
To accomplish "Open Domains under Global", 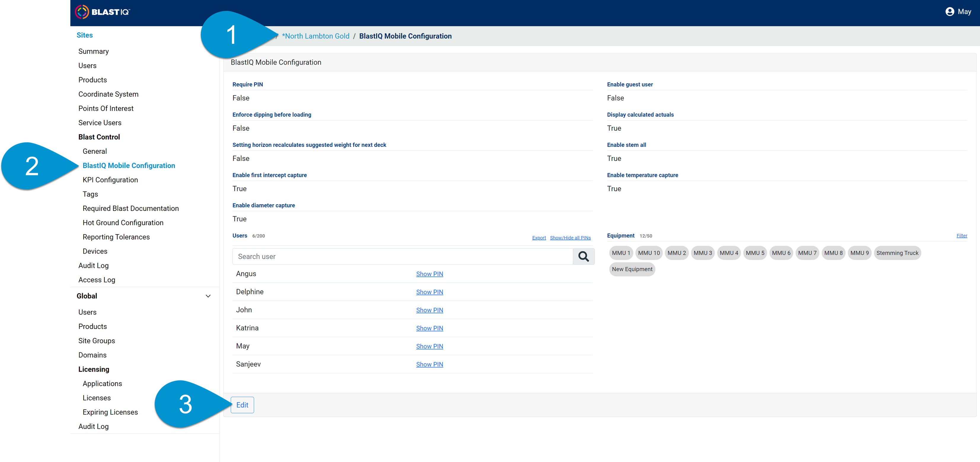I will (x=93, y=355).
